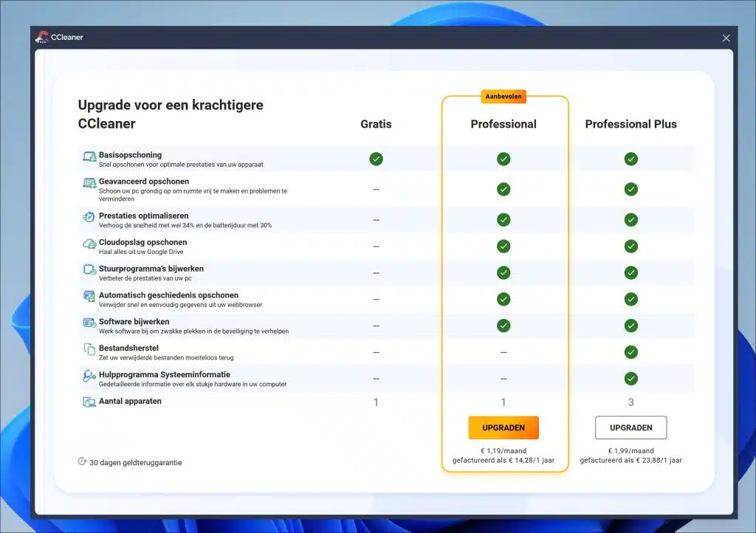This screenshot has width=756, height=533.
Task: Click Professional Plus checkmark for Bestandsherstel
Action: (x=630, y=352)
